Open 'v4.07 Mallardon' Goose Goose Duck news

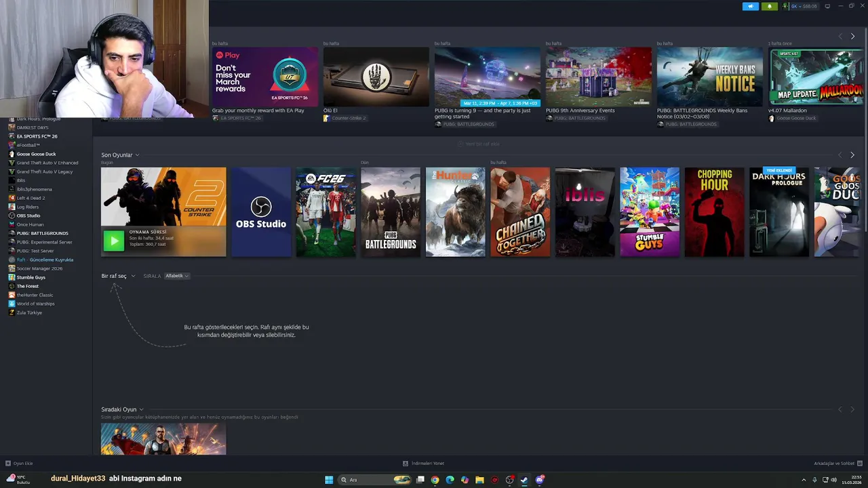[x=817, y=76]
